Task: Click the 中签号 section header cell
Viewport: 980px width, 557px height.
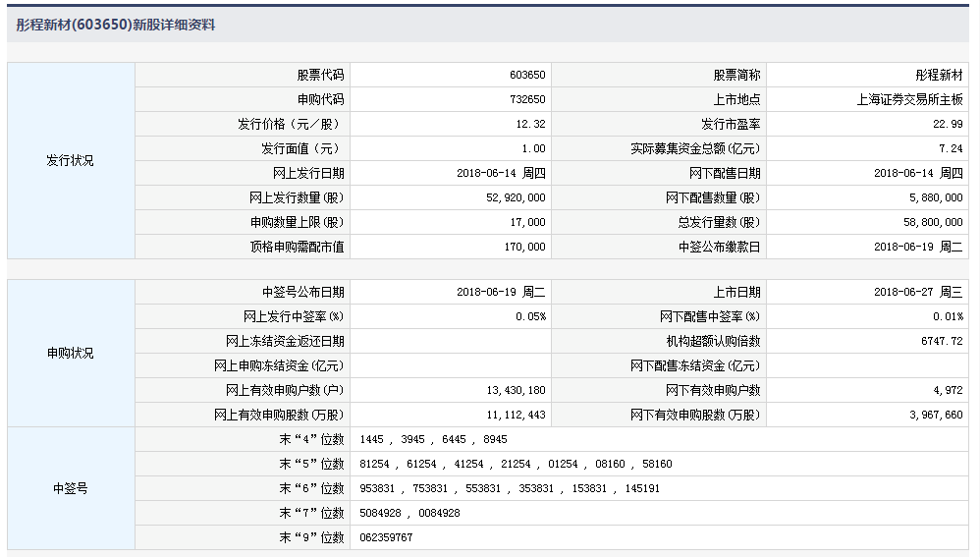Action: (x=70, y=488)
